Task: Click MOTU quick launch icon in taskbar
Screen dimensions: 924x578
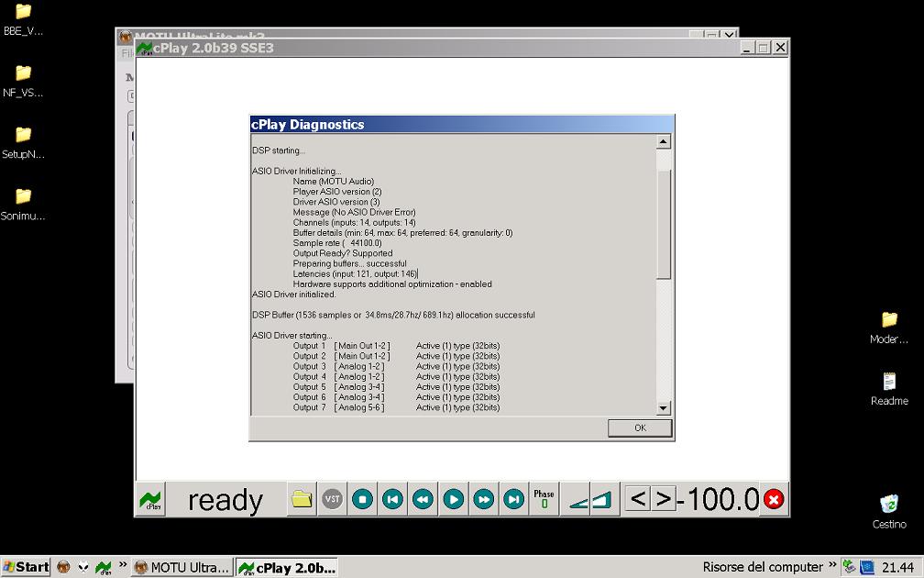Action: coord(63,567)
